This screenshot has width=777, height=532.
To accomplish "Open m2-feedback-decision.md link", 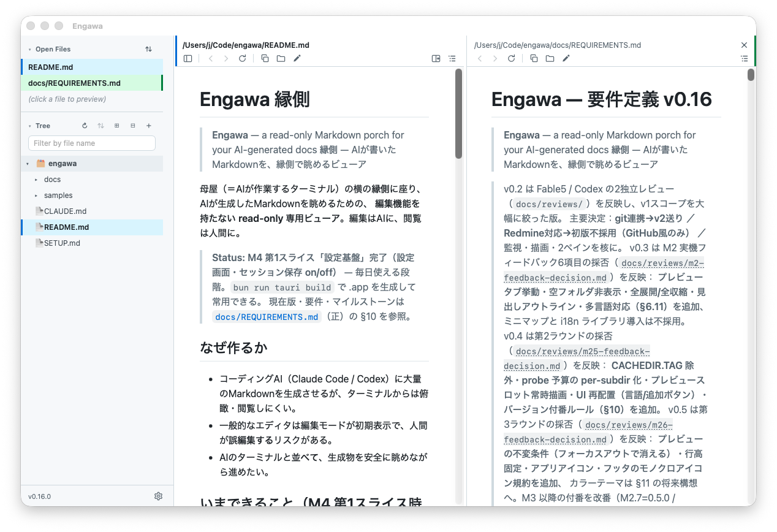I will 604,270.
